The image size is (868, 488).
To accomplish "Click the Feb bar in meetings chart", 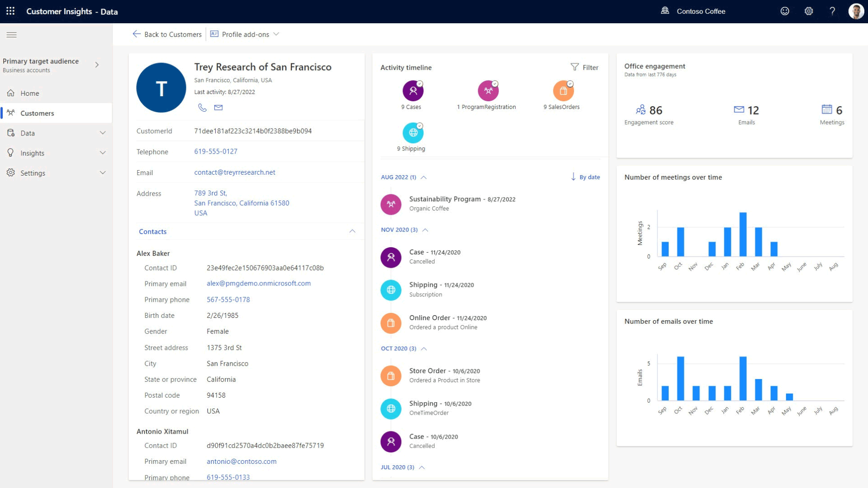I will pyautogui.click(x=743, y=234).
